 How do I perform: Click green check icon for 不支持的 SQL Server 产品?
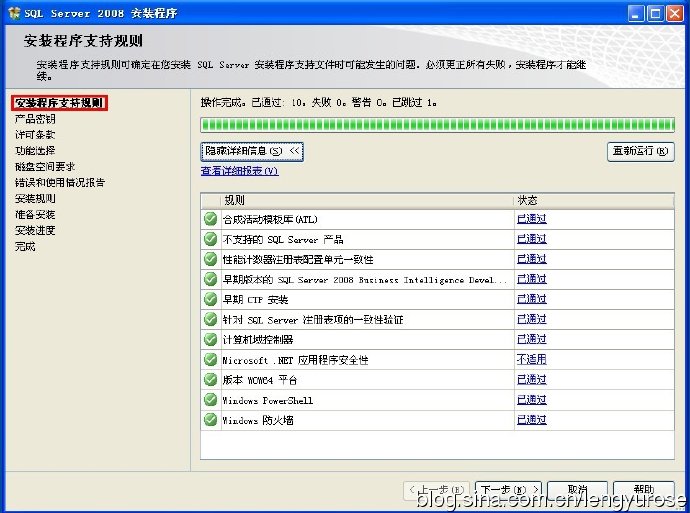pyautogui.click(x=211, y=239)
